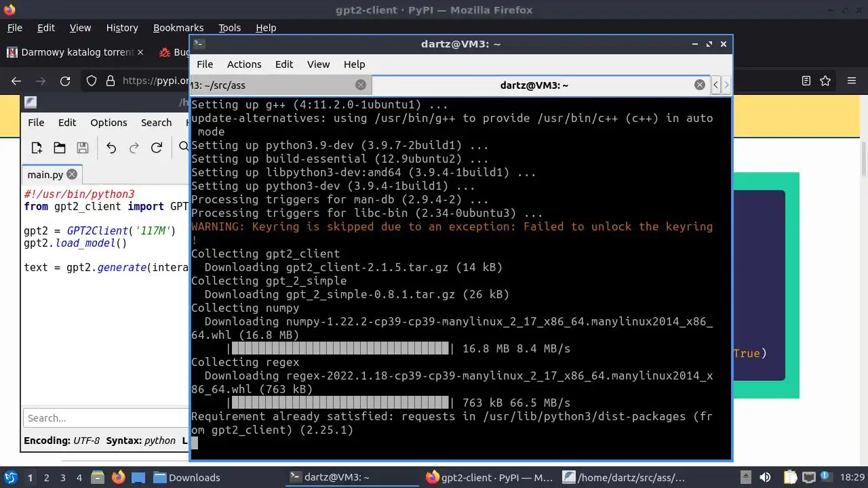Open the terminal's Edit menu

click(284, 64)
